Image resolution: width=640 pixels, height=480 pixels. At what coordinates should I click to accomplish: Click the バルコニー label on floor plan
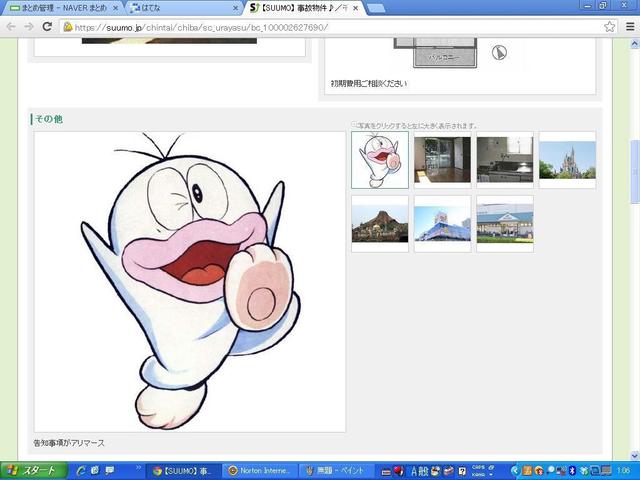pos(444,58)
